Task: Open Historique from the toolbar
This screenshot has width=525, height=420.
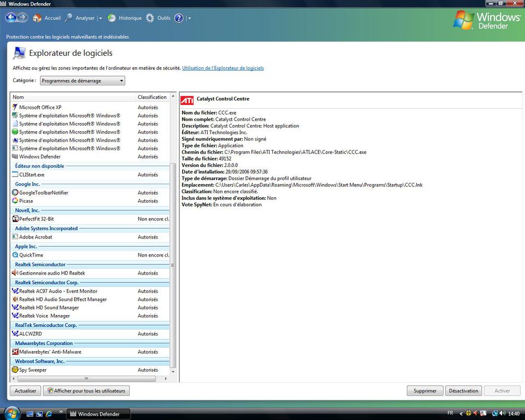Action: (125, 18)
